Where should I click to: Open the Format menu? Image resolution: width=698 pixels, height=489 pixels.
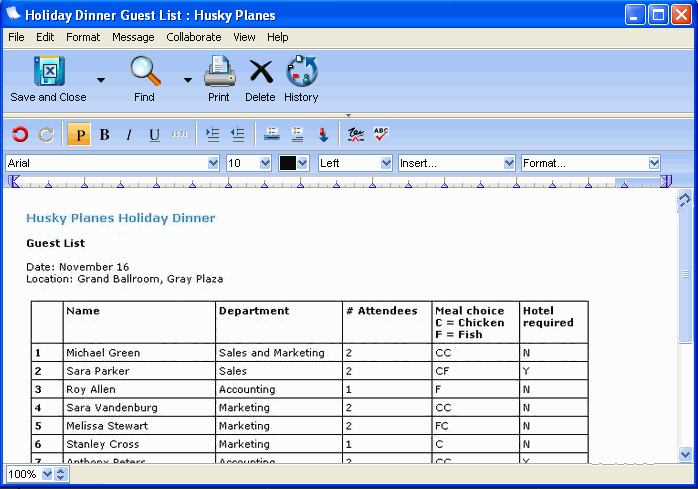83,37
